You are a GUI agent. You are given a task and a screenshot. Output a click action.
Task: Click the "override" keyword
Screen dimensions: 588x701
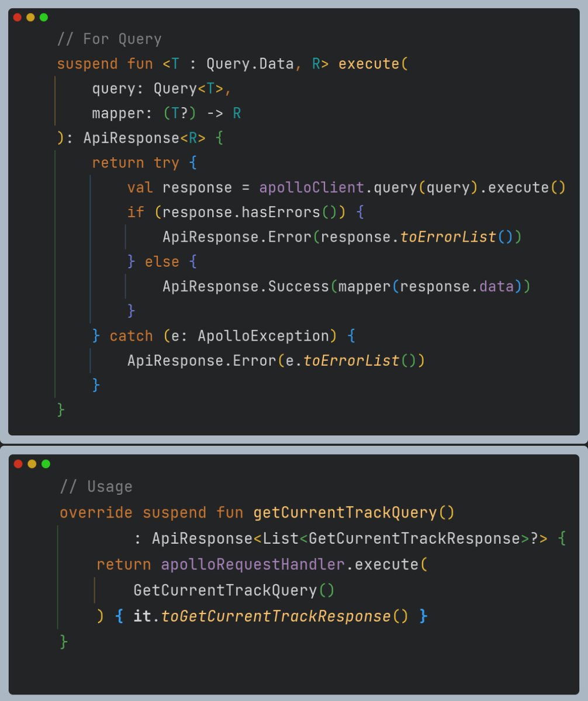pyautogui.click(x=96, y=513)
